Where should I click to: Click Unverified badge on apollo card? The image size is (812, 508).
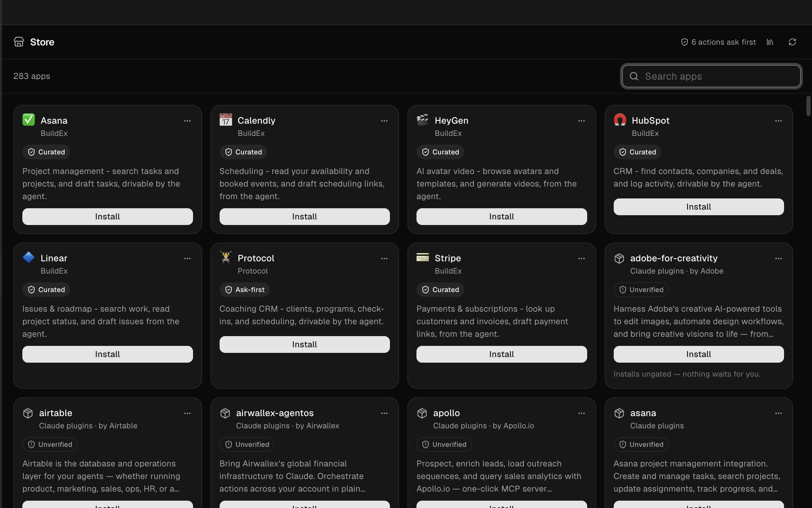click(x=444, y=444)
